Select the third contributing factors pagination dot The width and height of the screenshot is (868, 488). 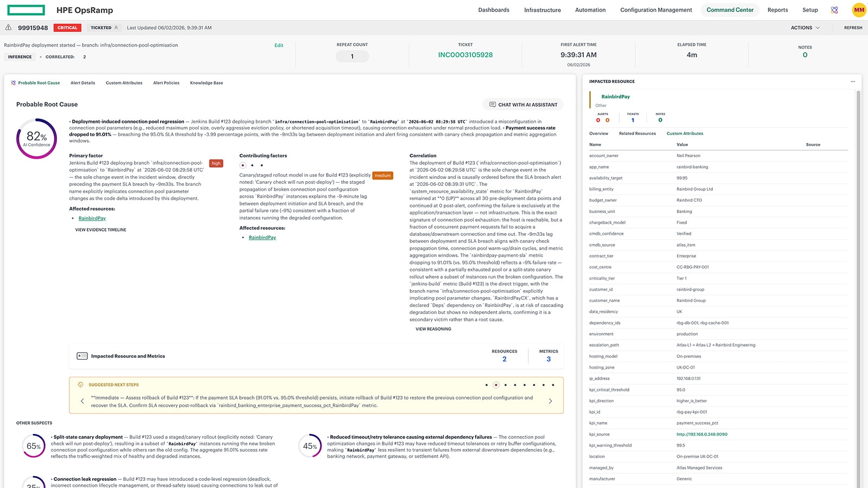click(261, 165)
